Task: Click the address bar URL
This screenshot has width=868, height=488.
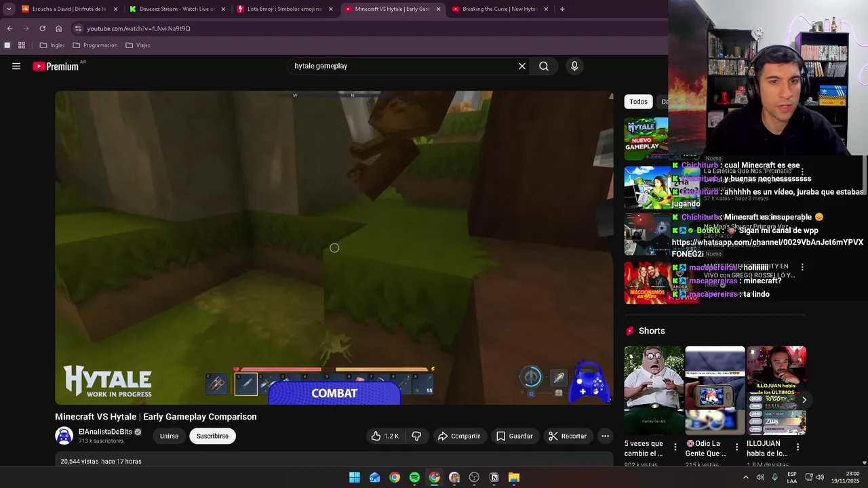Action: coord(138,28)
